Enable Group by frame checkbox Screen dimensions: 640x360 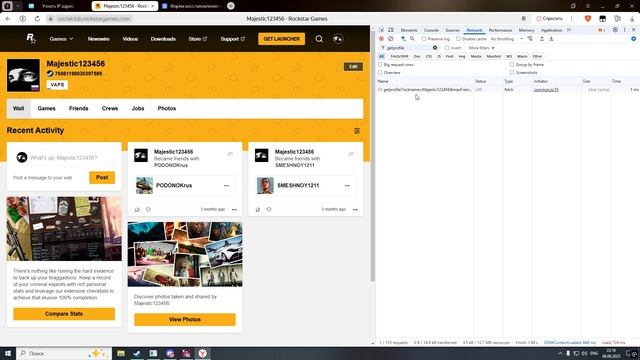point(512,64)
